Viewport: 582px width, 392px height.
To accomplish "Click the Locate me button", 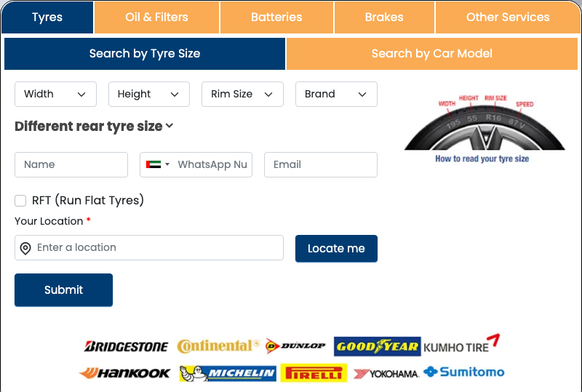I will coord(336,248).
